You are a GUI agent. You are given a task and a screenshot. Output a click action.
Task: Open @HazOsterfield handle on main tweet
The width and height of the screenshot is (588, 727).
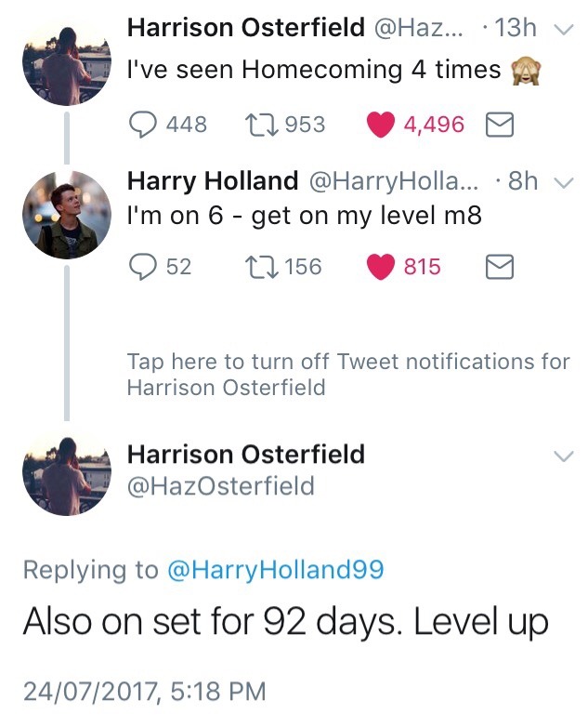[x=220, y=485]
